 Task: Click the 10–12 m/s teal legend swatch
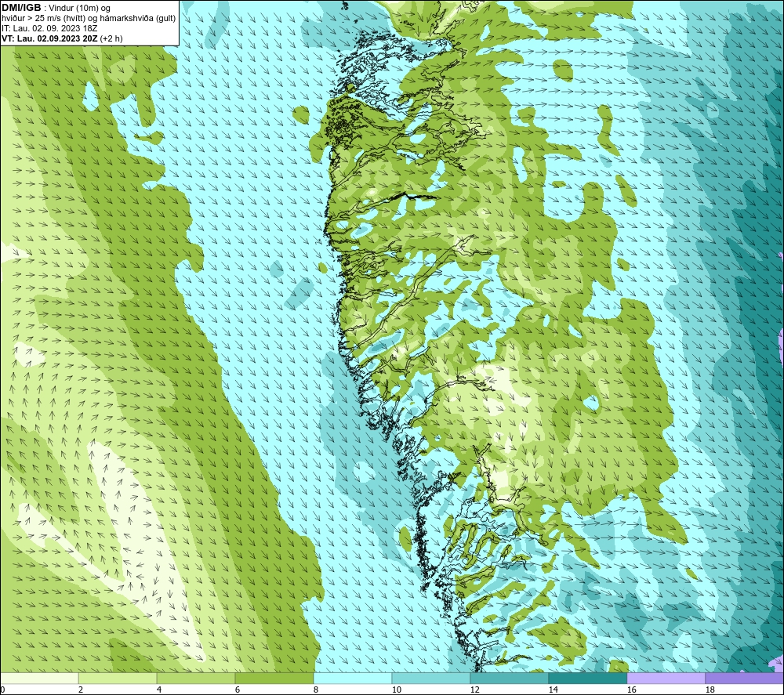pyautogui.click(x=431, y=678)
